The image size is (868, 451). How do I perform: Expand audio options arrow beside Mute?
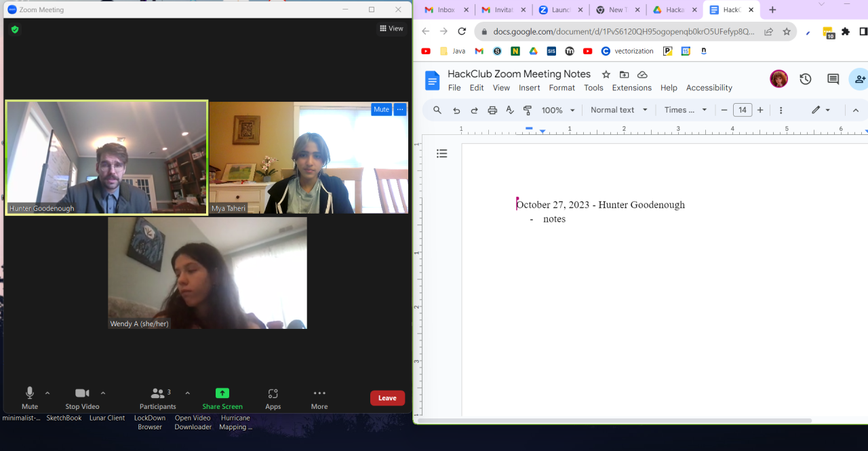(x=47, y=393)
